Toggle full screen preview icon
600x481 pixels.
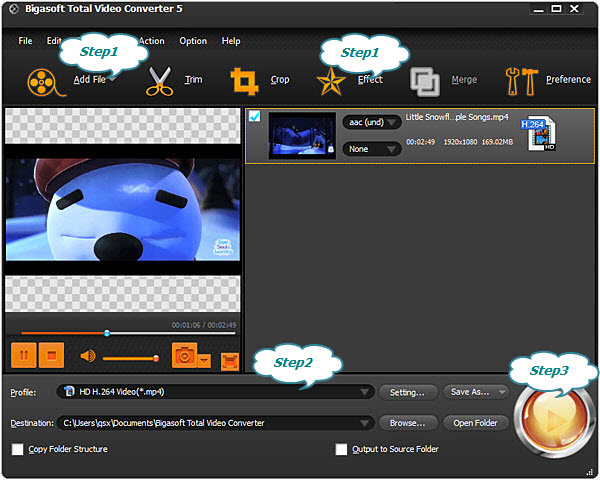pyautogui.click(x=230, y=362)
